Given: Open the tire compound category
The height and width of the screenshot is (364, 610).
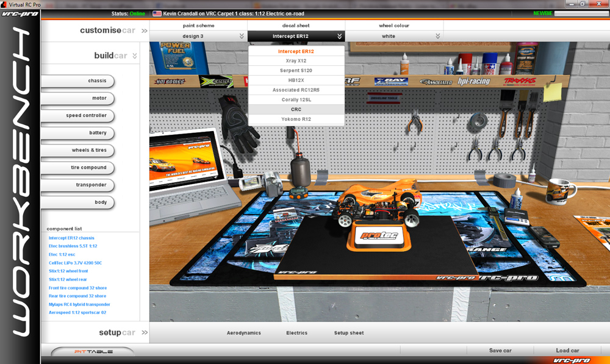Looking at the screenshot, I should pos(78,168).
